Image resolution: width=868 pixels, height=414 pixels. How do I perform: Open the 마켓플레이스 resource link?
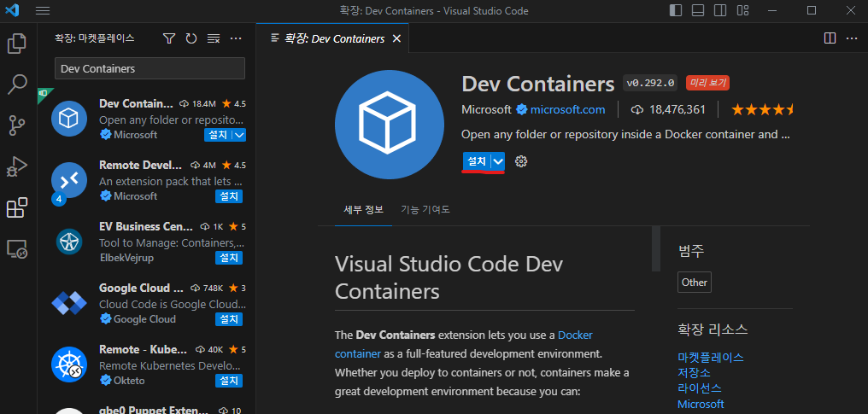coord(711,357)
